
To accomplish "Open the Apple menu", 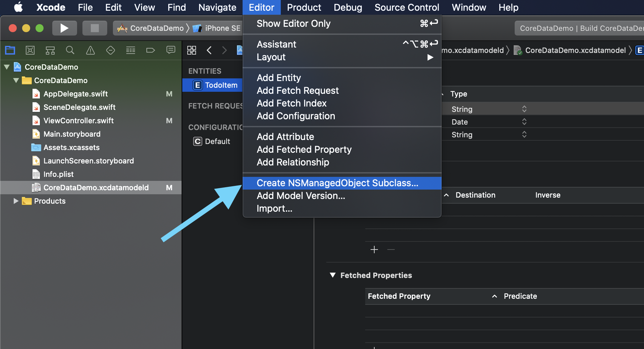I will pyautogui.click(x=18, y=7).
